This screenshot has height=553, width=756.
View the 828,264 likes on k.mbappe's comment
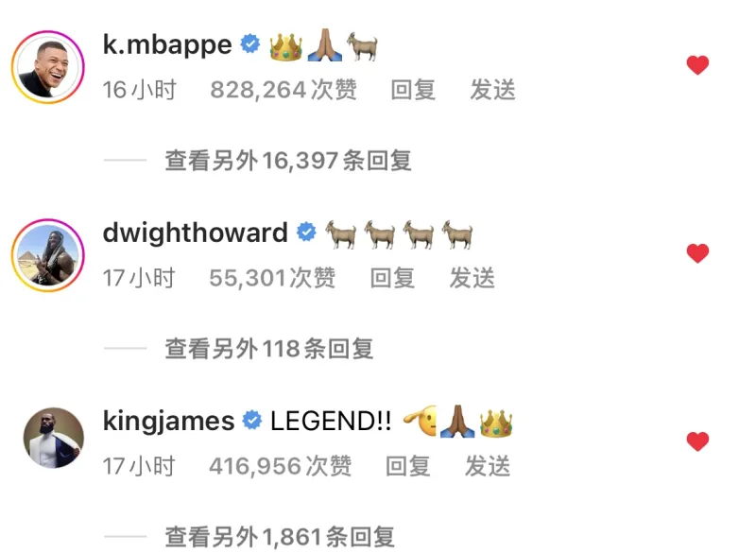click(x=283, y=90)
